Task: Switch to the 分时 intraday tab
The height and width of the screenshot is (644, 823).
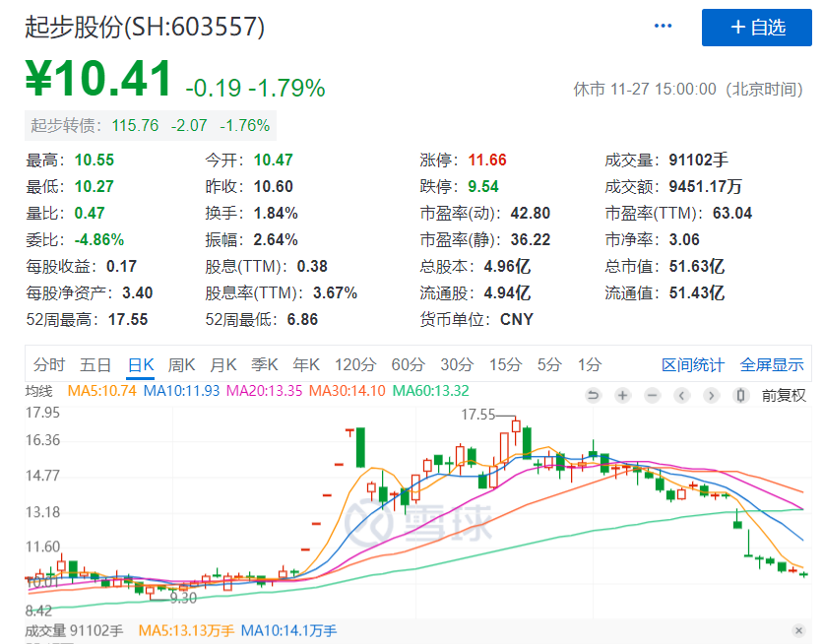Action: [x=48, y=364]
